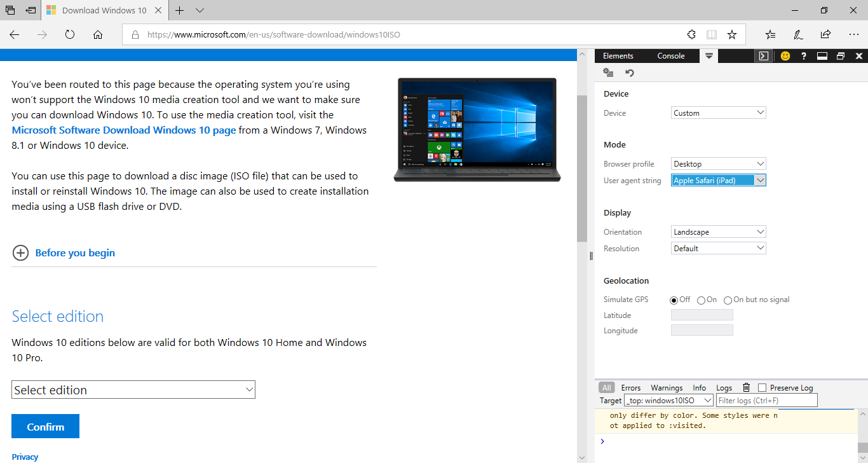The image size is (868, 463).
Task: Open the Orientation dropdown
Action: click(719, 231)
